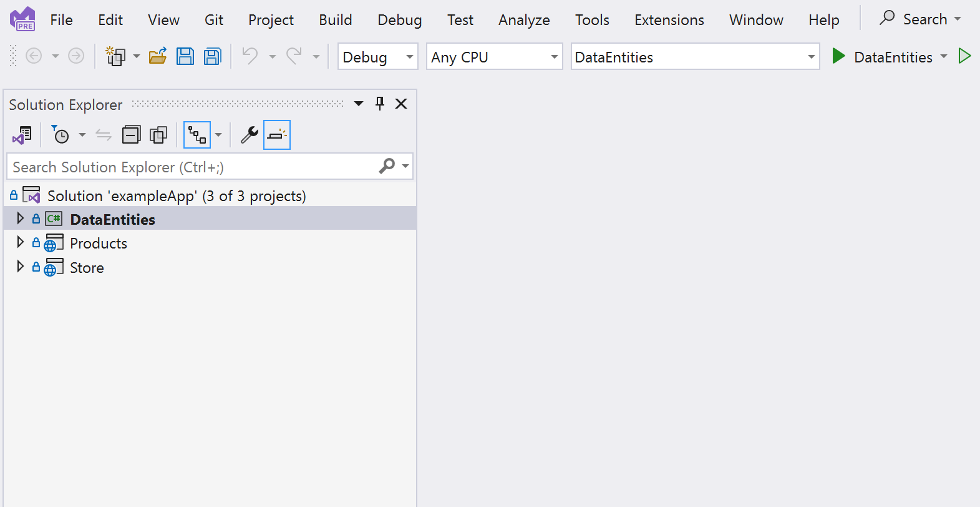Click the Navigate Forward arrow icon
Screen dimensions: 980x507
[76, 56]
